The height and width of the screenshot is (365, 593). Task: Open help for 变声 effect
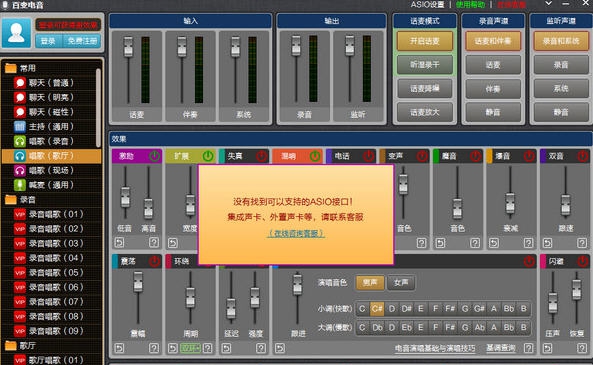(x=421, y=242)
